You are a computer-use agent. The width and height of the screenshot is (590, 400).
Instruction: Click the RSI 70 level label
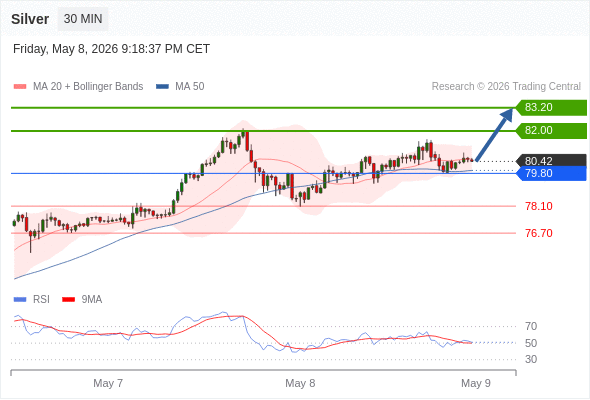click(x=531, y=326)
